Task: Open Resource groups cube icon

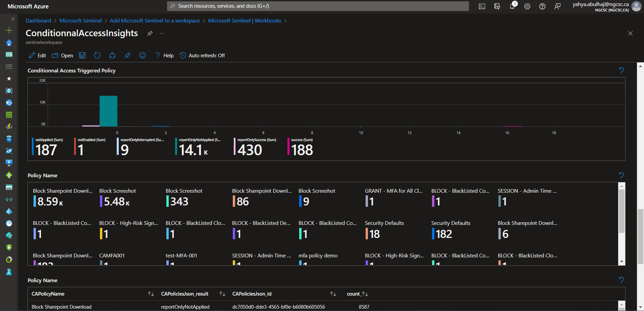Action: click(x=9, y=91)
